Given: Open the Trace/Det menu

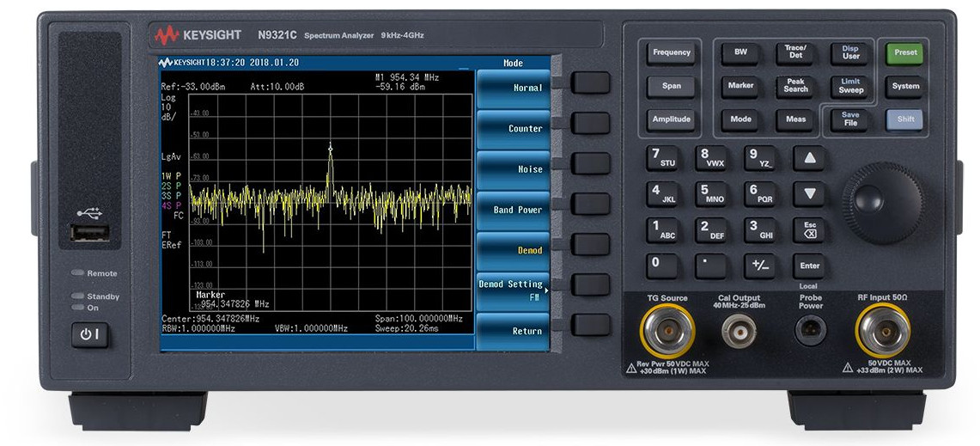Looking at the screenshot, I should click(x=795, y=52).
